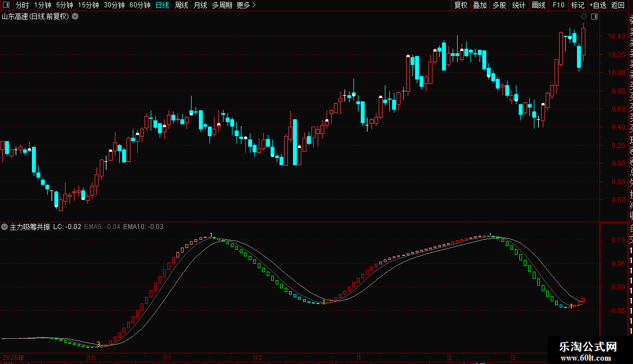Viewport: 633px width, 364px height.
Task: Click the 返回 back button
Action: pyautogui.click(x=618, y=5)
